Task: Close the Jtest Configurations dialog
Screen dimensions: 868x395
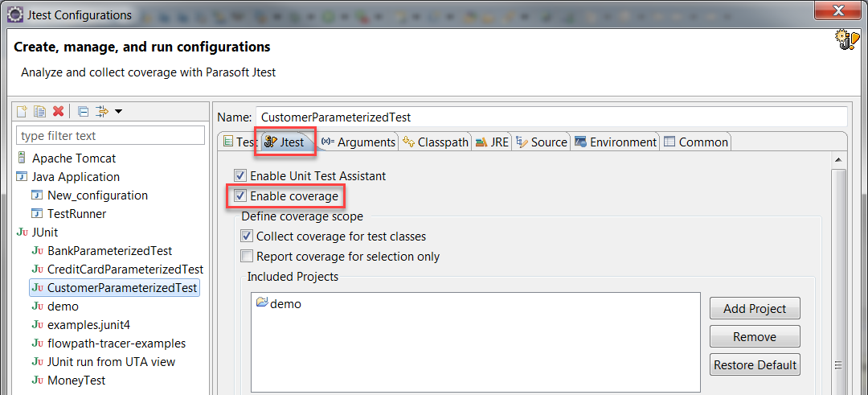Action: (839, 10)
